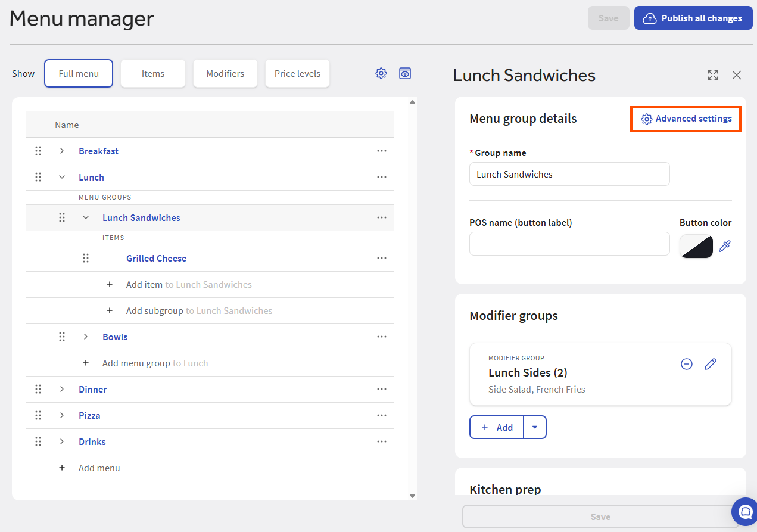Open the three-dot menu for Dinner
This screenshot has width=757, height=532.
pyautogui.click(x=382, y=389)
